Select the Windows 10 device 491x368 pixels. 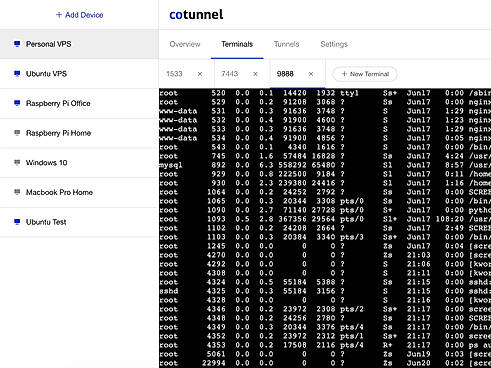point(79,163)
